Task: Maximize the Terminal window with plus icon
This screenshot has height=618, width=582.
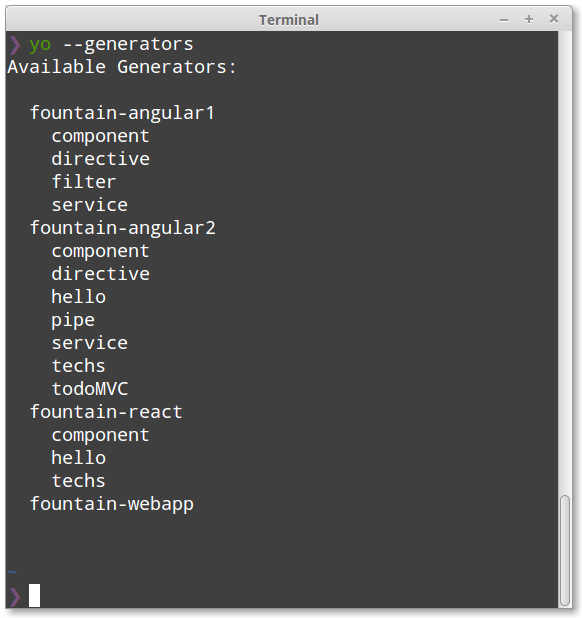Action: (x=529, y=19)
